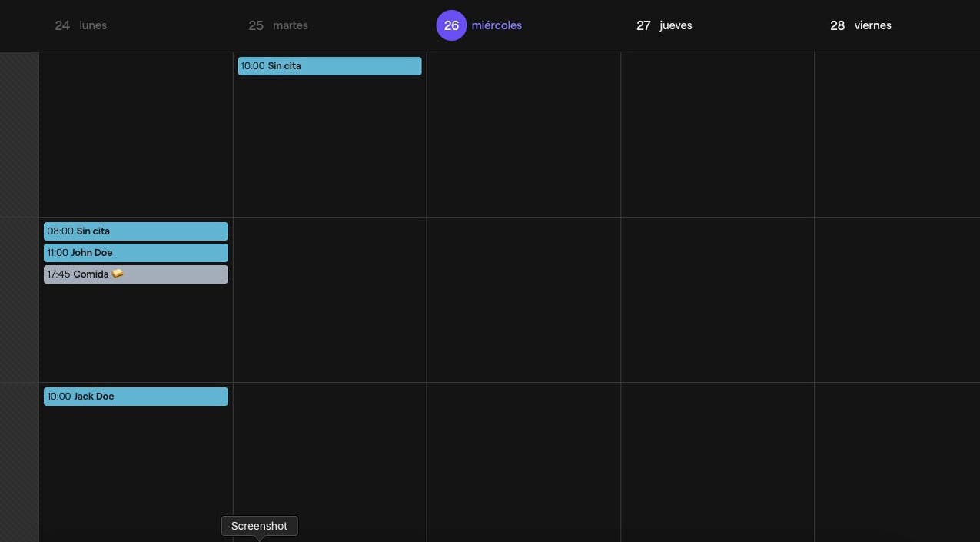This screenshot has height=542, width=980.
Task: Click the highlighted 26 date circle
Action: (x=451, y=25)
